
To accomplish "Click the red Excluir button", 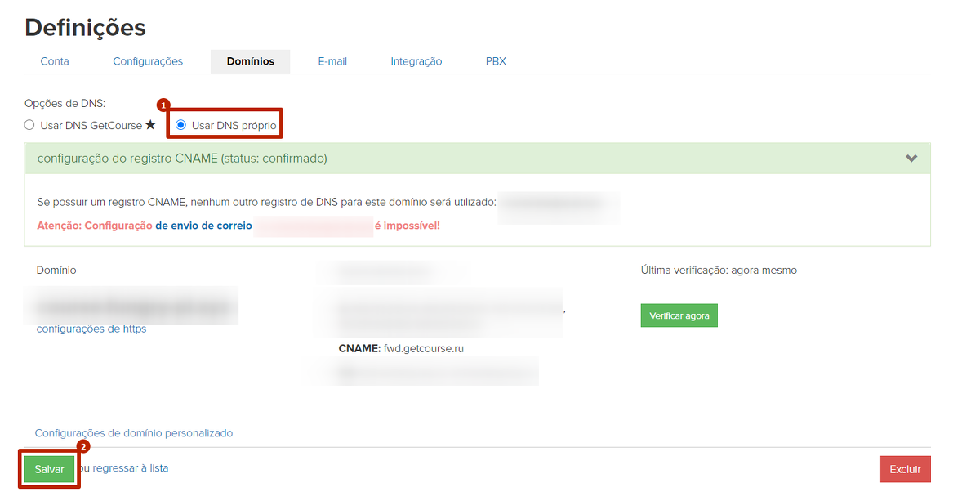I will pyautogui.click(x=904, y=469).
